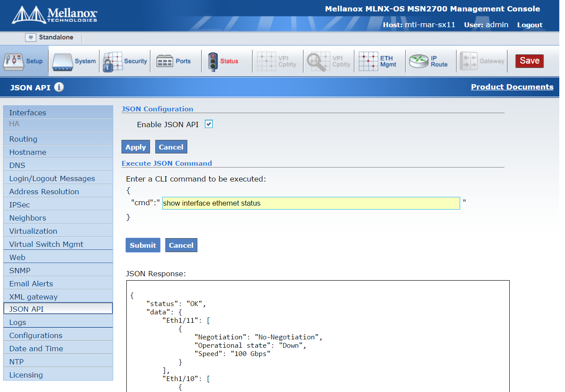This screenshot has height=392, width=565.
Task: Click the Logout link
Action: tap(529, 25)
